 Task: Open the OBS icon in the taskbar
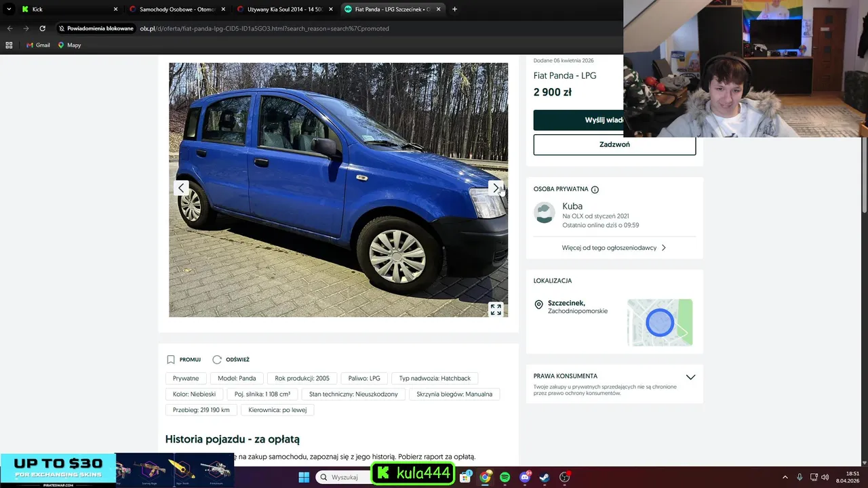click(x=564, y=477)
